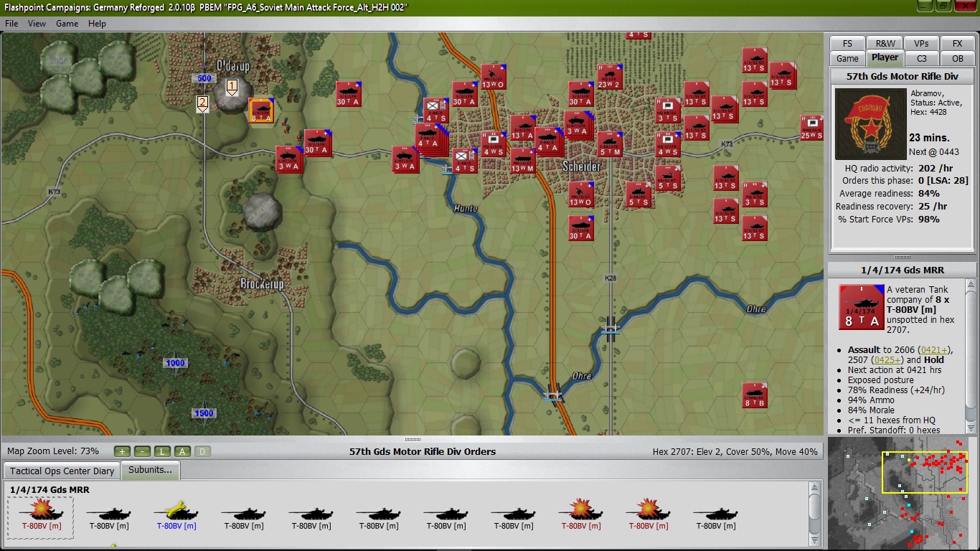This screenshot has height=551, width=980.
Task: Click the O'derup town label
Action: point(234,66)
